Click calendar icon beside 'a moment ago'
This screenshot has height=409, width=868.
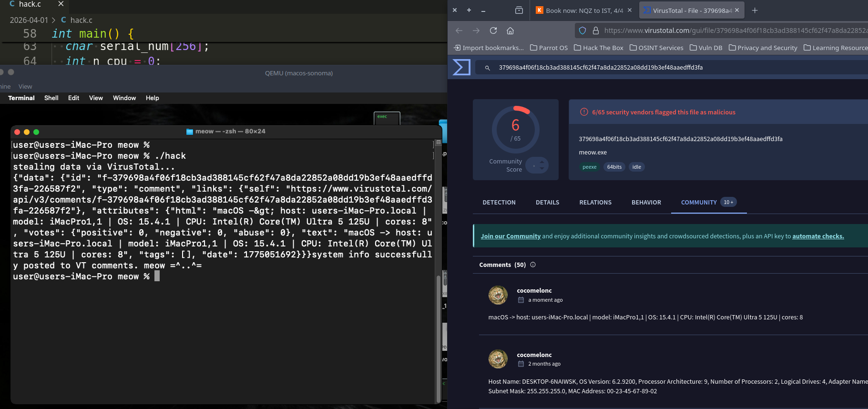point(521,300)
